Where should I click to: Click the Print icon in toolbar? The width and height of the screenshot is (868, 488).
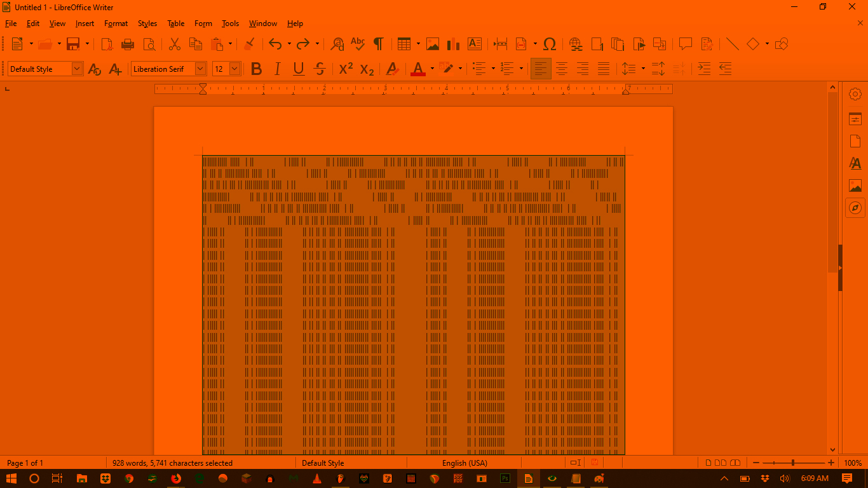coord(128,44)
